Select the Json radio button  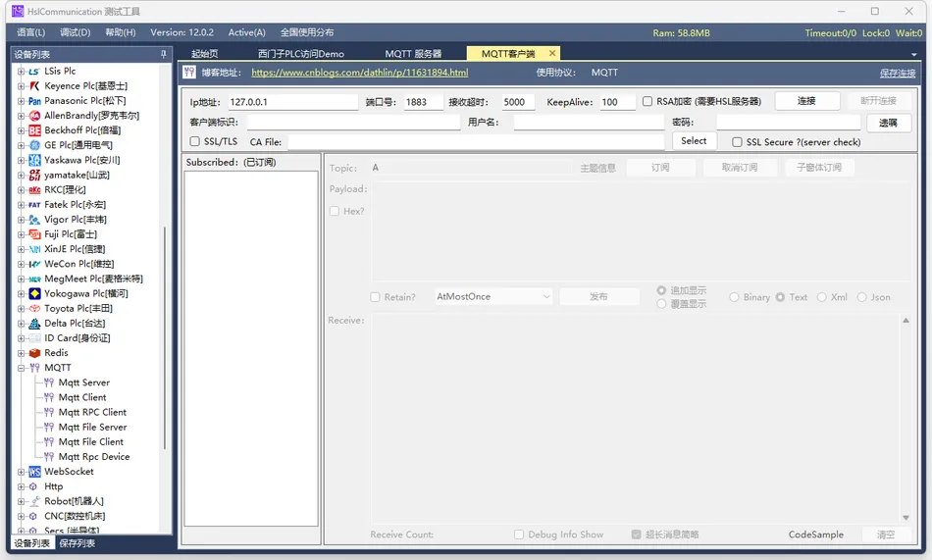click(x=862, y=297)
